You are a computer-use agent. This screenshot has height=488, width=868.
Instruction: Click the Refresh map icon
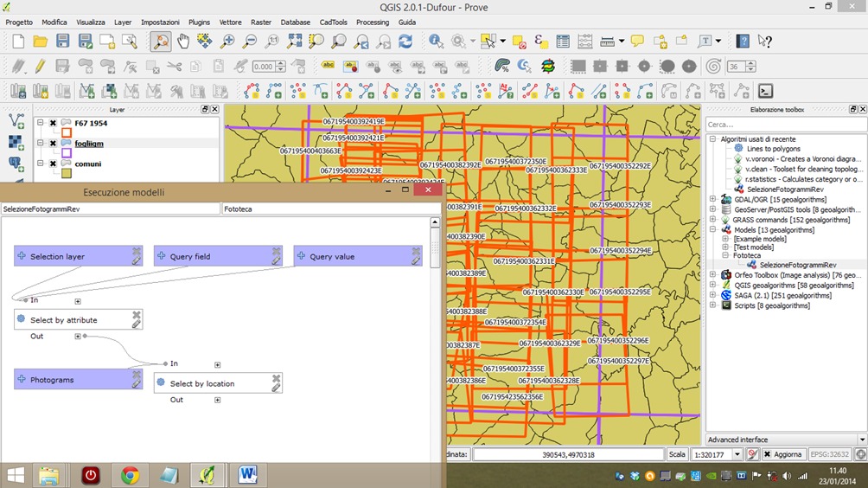pos(405,41)
